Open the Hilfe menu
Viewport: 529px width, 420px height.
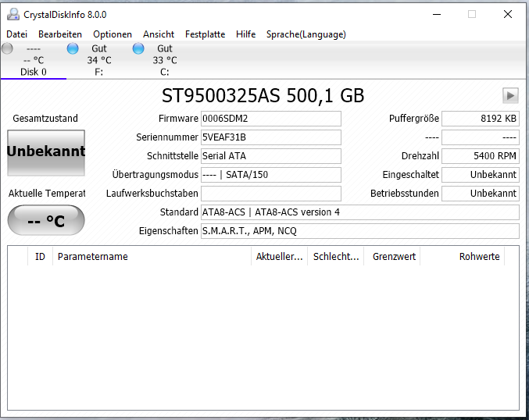point(245,34)
